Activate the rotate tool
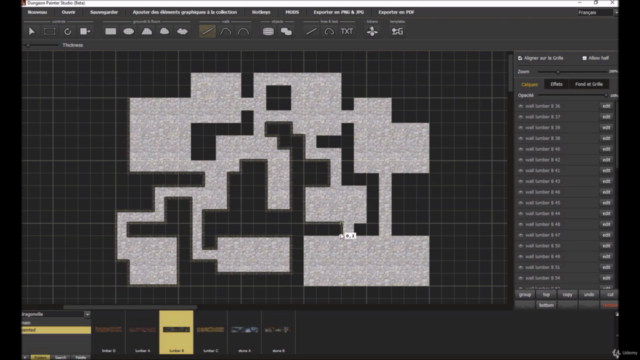Viewport: 640px width, 360px height. 67,31
